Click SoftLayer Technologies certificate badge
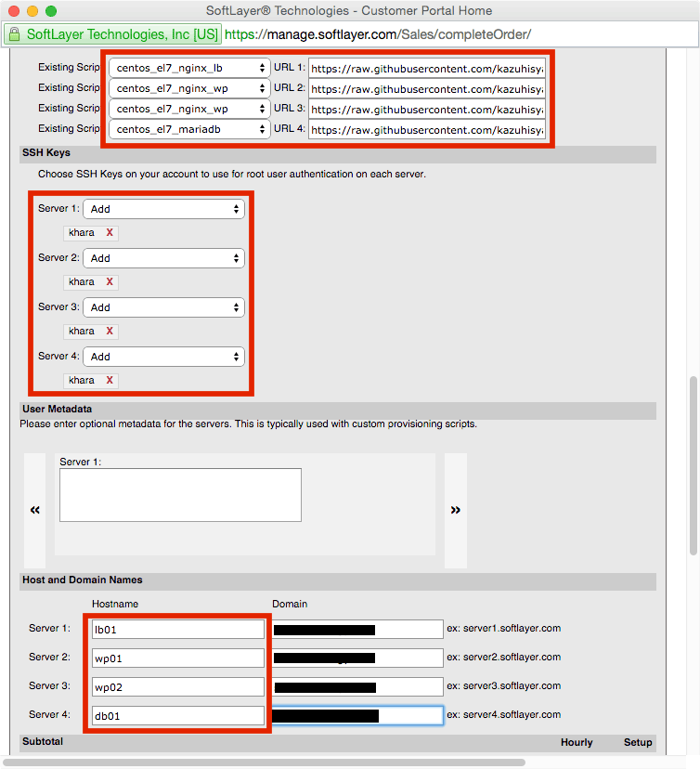 (113, 34)
